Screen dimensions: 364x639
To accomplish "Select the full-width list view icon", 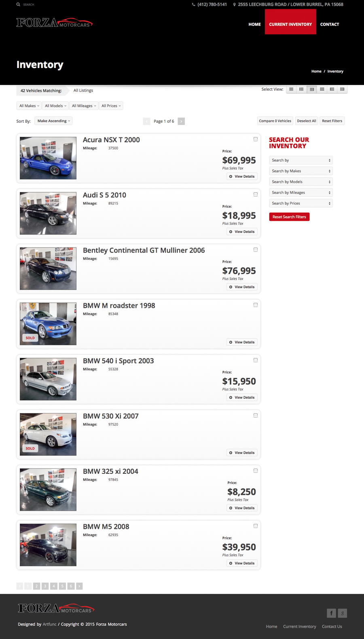I will (x=291, y=89).
